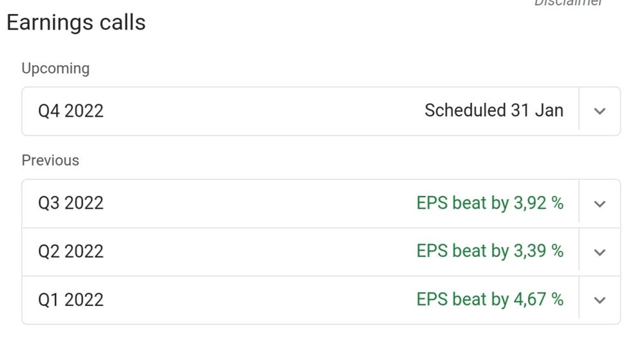The height and width of the screenshot is (355, 644).
Task: Click the divider left of Q2 2022 chevron
Action: (579, 251)
